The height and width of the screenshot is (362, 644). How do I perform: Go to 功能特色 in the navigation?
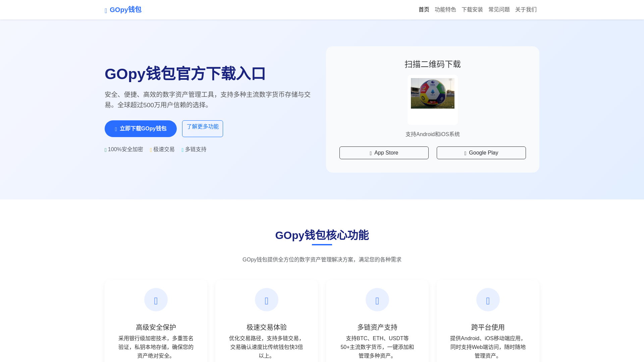click(445, 10)
